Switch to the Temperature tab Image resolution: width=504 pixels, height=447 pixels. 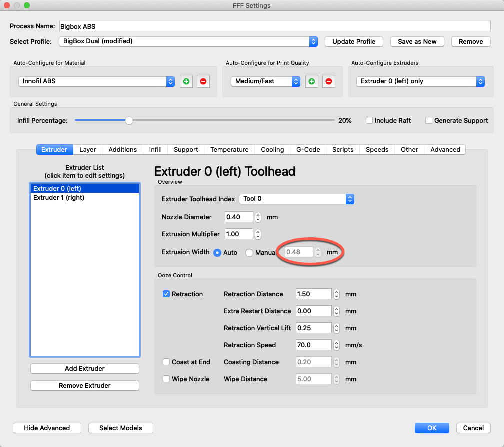pyautogui.click(x=229, y=150)
